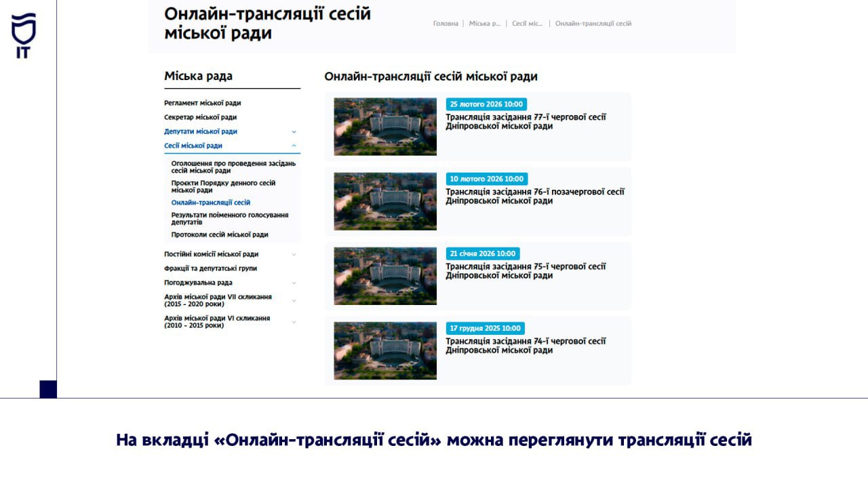Collapse the Сесії міської ради chevron
The width and height of the screenshot is (868, 488).
point(294,146)
